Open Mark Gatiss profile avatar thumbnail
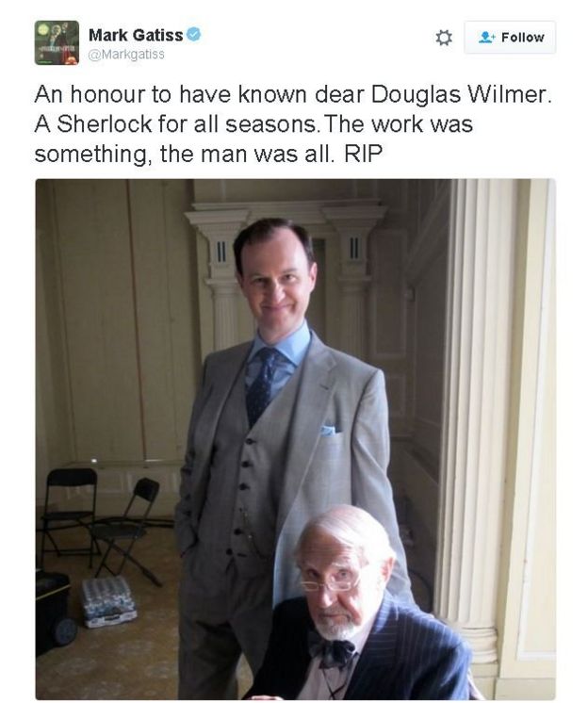This screenshot has height=703, width=588. 57,42
